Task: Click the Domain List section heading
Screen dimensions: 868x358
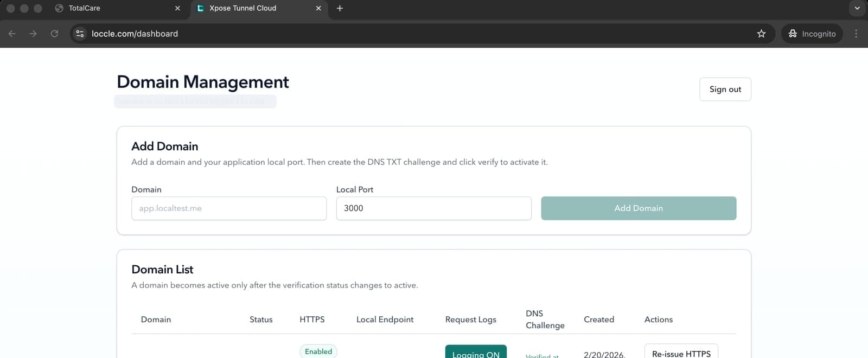Action: click(162, 270)
